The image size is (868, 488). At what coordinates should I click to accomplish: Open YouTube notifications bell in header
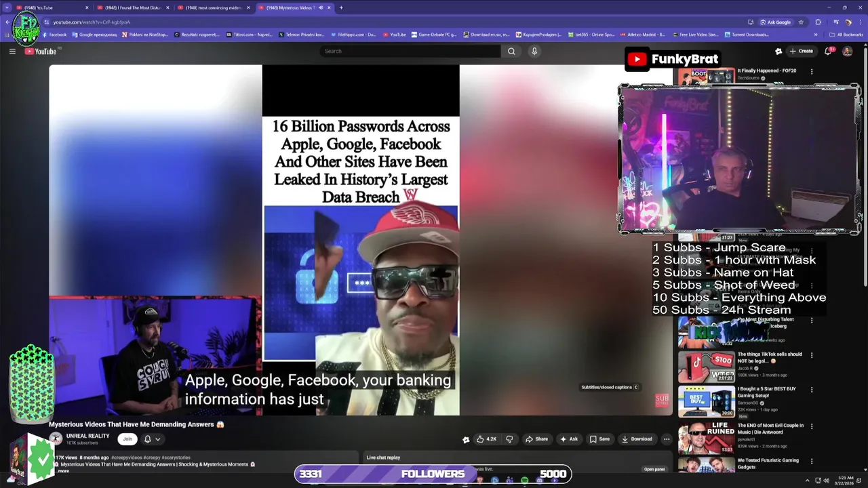(x=828, y=51)
